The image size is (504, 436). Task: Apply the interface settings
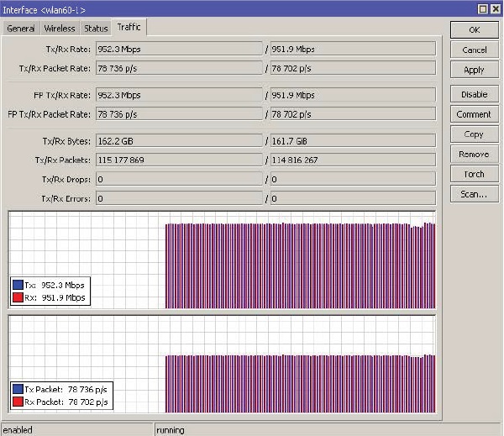click(474, 71)
